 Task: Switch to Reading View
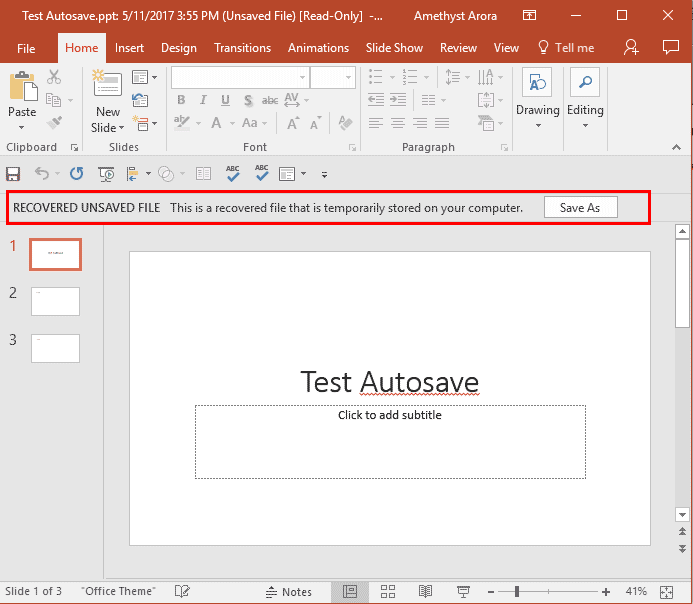425,592
